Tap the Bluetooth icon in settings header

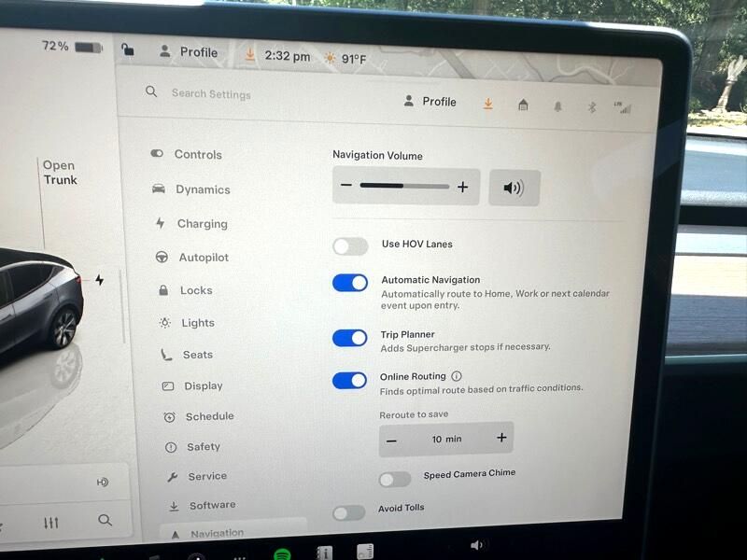pos(591,106)
